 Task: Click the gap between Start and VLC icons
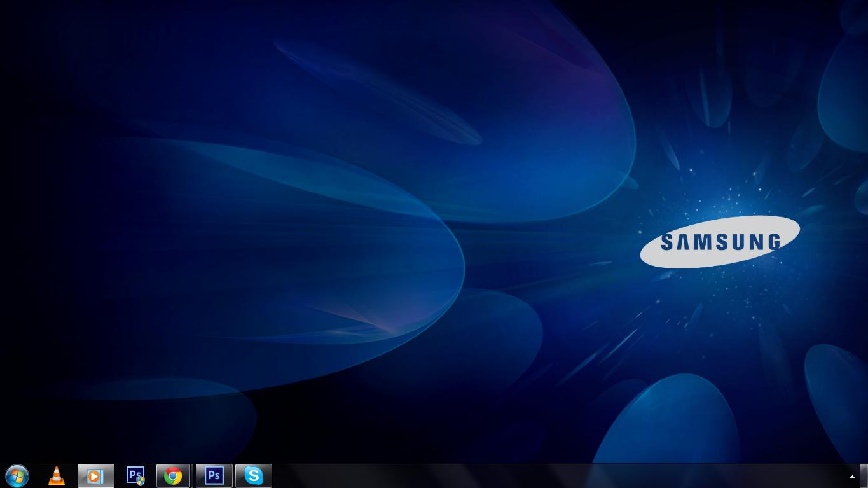click(x=37, y=476)
